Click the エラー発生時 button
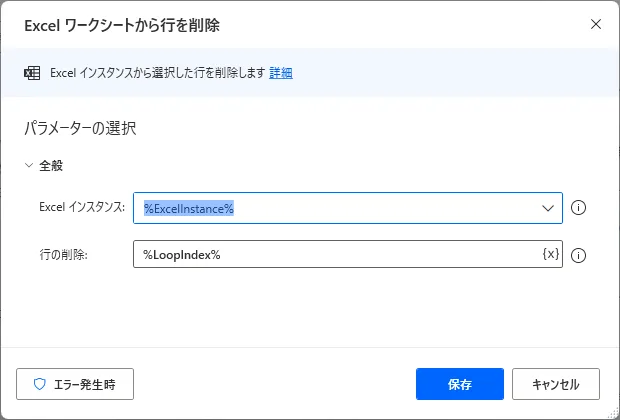This screenshot has height=420, width=620. pos(75,384)
